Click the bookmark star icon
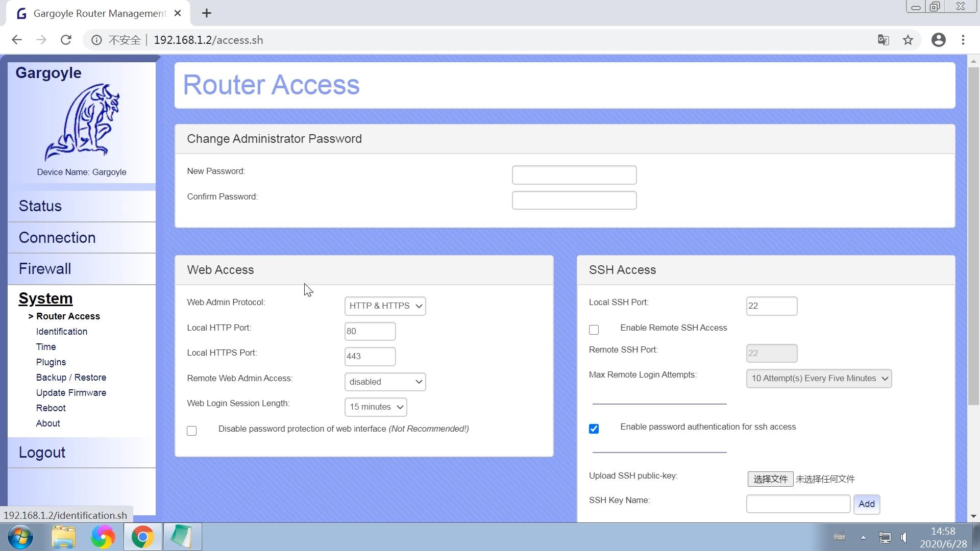 click(x=908, y=40)
